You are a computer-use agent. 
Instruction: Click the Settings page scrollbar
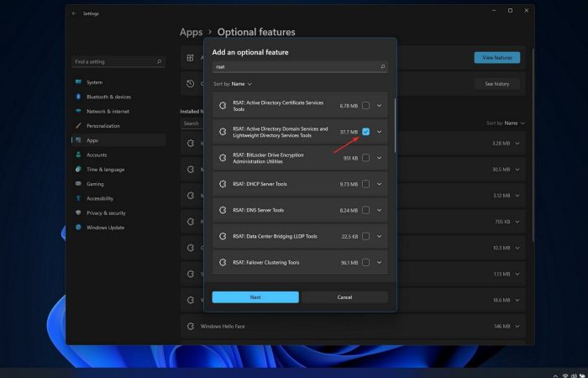tap(533, 146)
